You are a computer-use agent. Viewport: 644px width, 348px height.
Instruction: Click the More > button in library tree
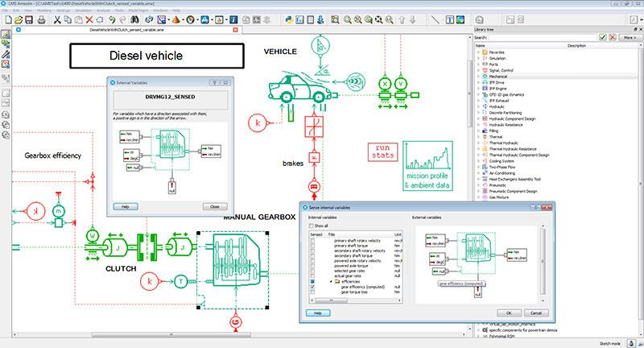click(630, 37)
